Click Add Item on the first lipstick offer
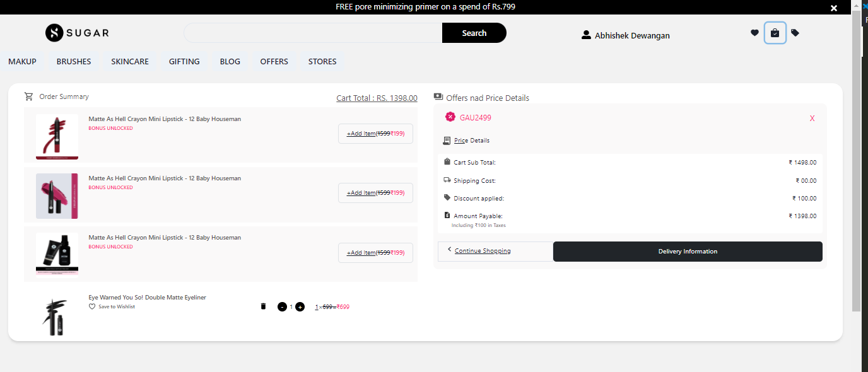Image resolution: width=868 pixels, height=372 pixels. (375, 134)
